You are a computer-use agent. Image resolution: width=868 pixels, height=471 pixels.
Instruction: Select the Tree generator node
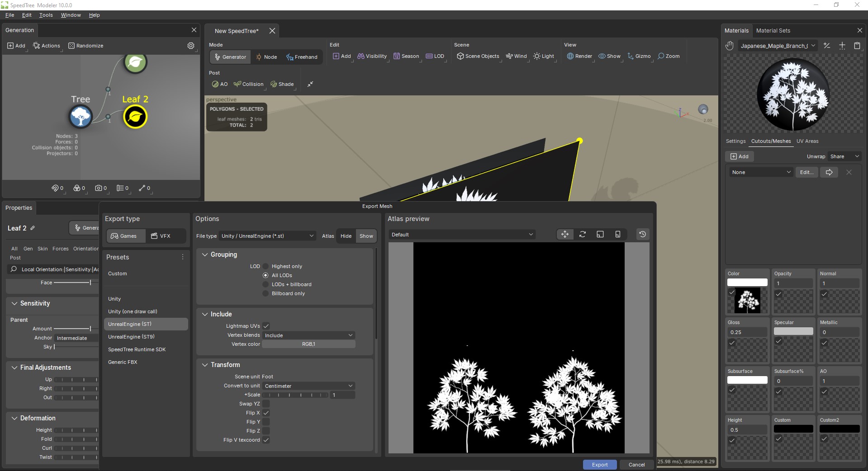tap(81, 117)
